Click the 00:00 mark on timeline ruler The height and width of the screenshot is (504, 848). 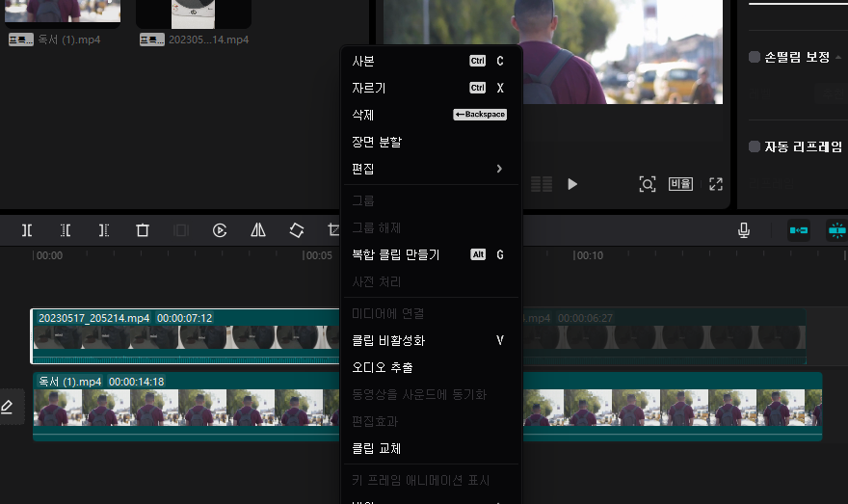pos(49,255)
